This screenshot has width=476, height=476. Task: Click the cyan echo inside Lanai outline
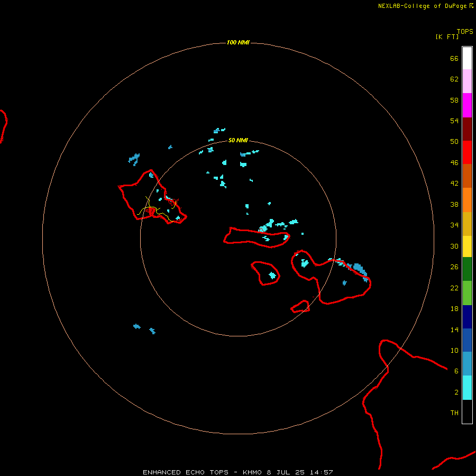pyautogui.click(x=272, y=276)
